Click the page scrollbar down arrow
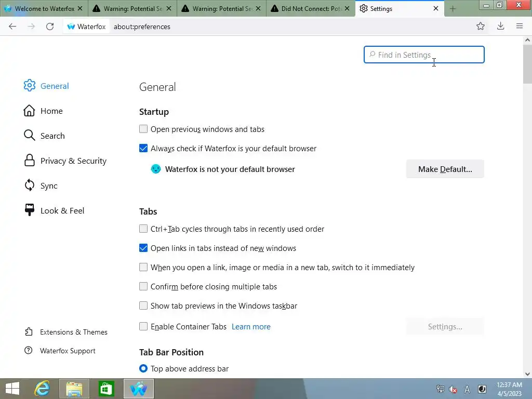This screenshot has width=532, height=399. (527, 374)
